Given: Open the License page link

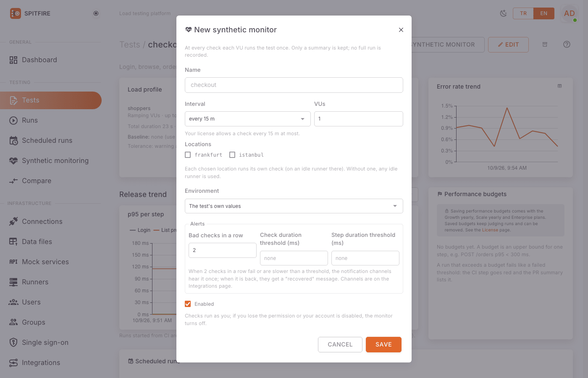Looking at the screenshot, I should tap(490, 230).
